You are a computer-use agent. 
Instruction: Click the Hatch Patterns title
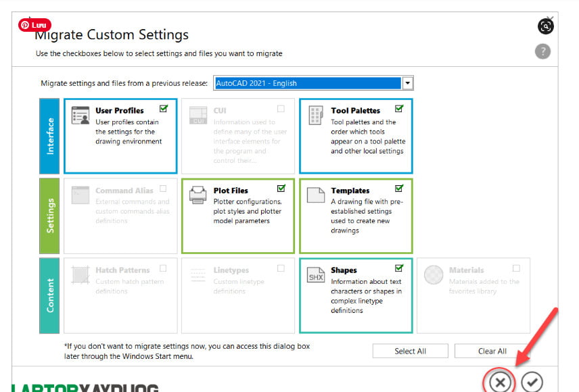point(122,270)
